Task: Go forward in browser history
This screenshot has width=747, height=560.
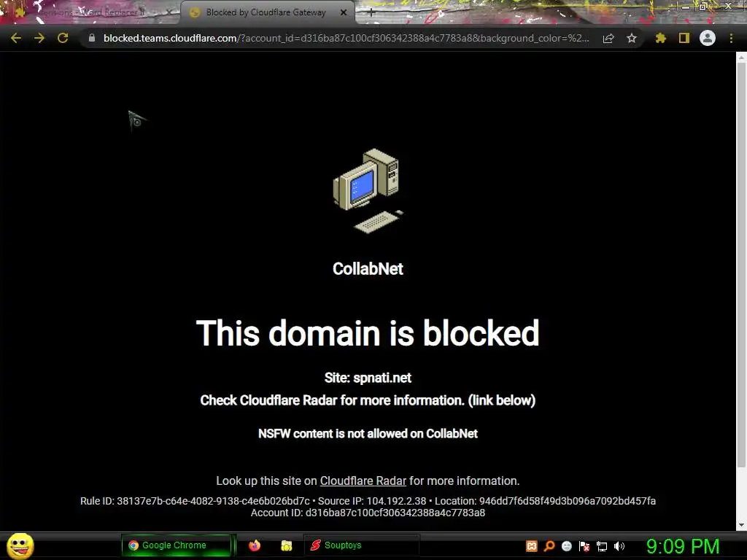Action: (x=39, y=38)
